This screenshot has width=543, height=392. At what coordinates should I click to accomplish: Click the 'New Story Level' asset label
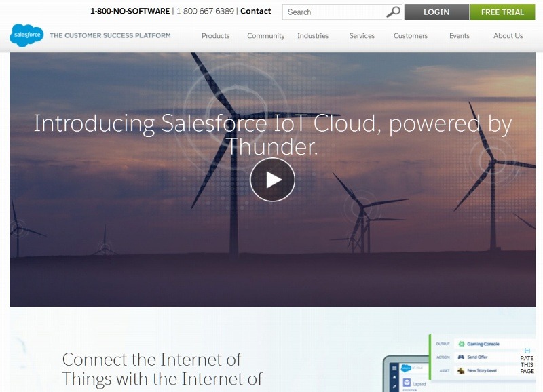click(x=482, y=370)
